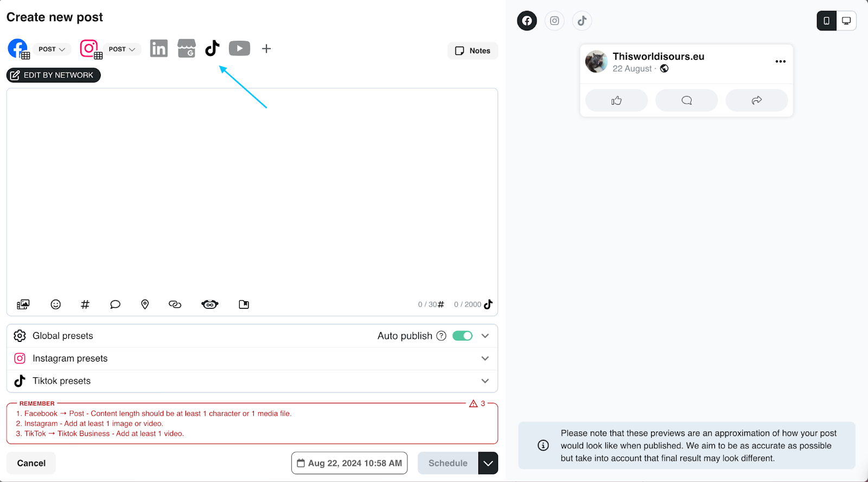Image resolution: width=868 pixels, height=482 pixels.
Task: Cancel the new post
Action: (31, 463)
